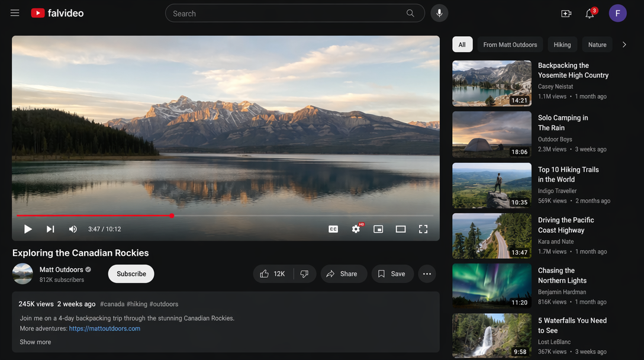Click the voice search microphone icon

coord(439,13)
